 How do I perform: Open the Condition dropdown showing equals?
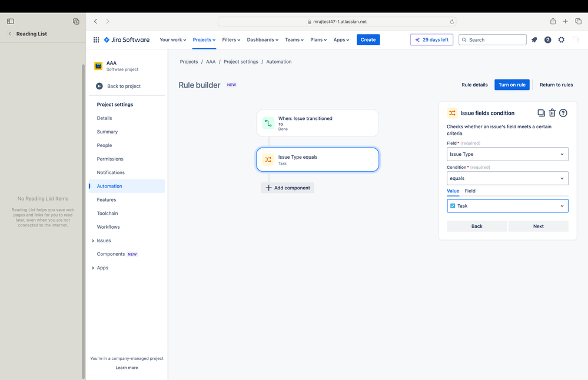point(507,178)
